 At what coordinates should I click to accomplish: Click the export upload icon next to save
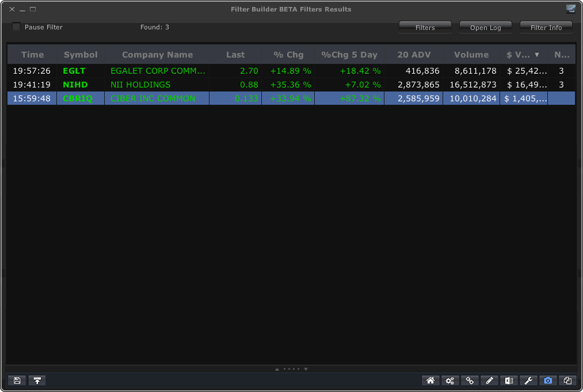tap(37, 380)
